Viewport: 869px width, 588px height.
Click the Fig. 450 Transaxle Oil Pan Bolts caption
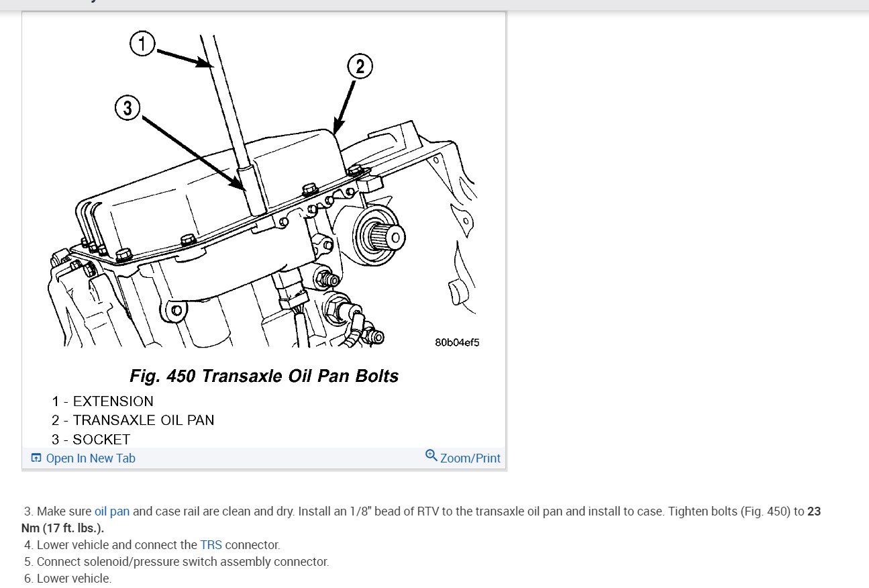(x=264, y=376)
